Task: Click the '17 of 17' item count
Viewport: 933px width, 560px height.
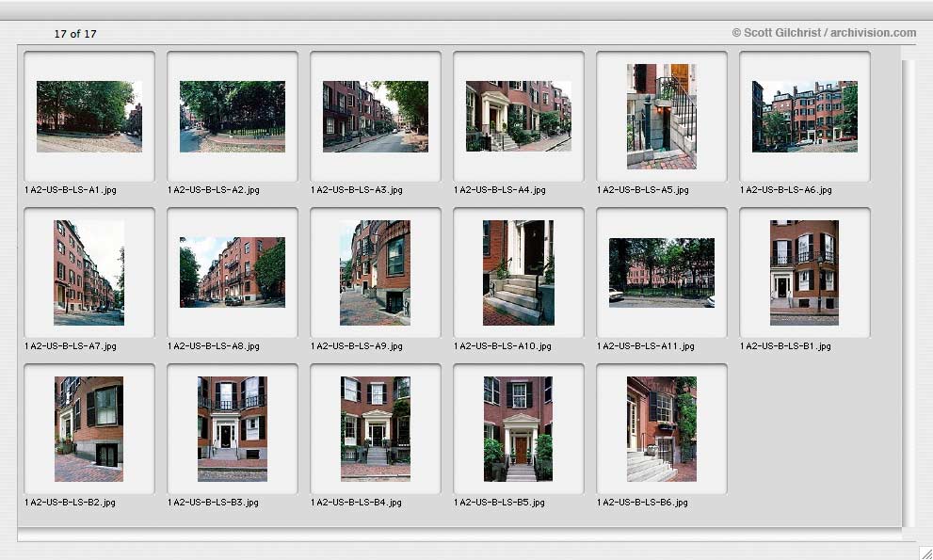Action: (75, 34)
